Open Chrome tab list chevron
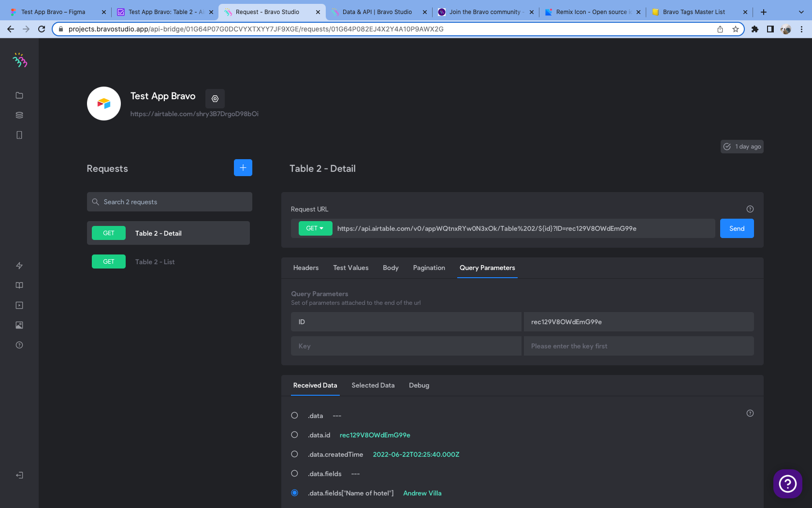Image resolution: width=812 pixels, height=508 pixels. (x=801, y=12)
